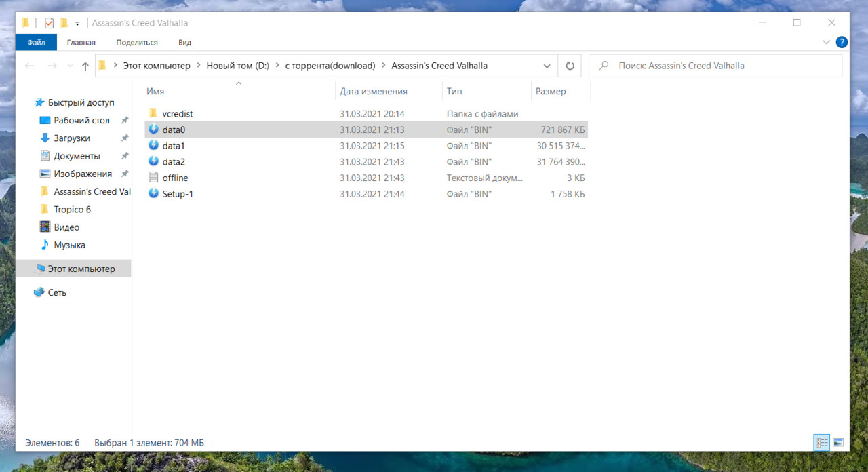This screenshot has height=472, width=868.
Task: Click с торрента(download) breadcrumb
Action: pyautogui.click(x=330, y=66)
